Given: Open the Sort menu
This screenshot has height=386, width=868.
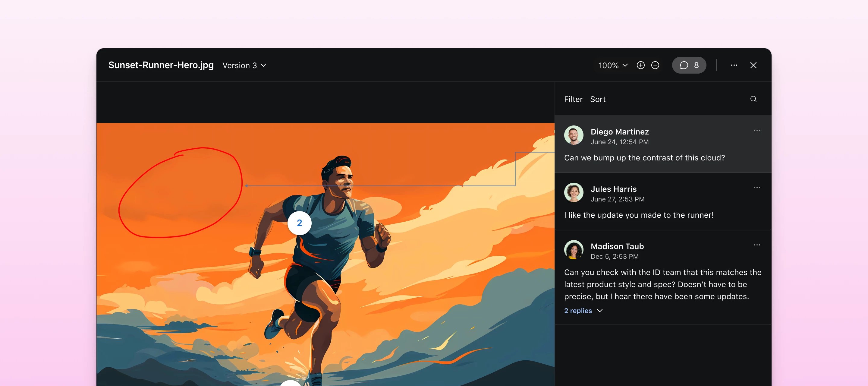Looking at the screenshot, I should pos(598,99).
